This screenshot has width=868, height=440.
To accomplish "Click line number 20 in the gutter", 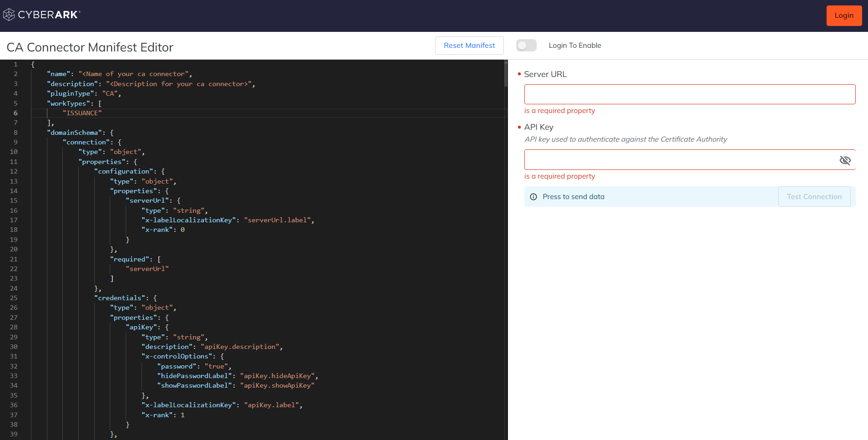I will tap(14, 249).
